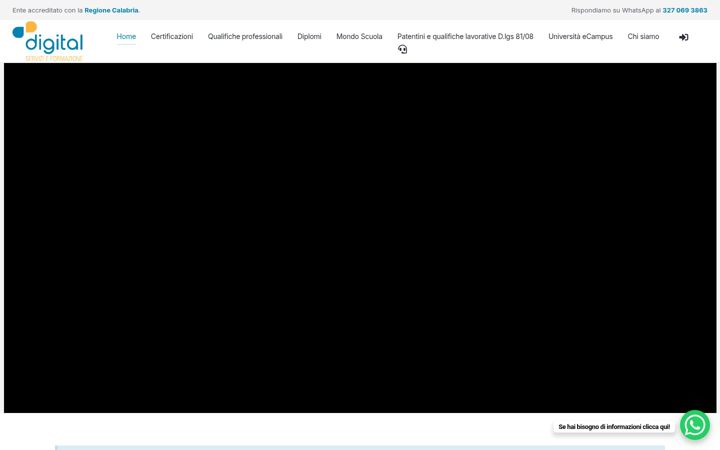Click the 'Rispondiamo su WhatsApp al' text

tap(616, 10)
